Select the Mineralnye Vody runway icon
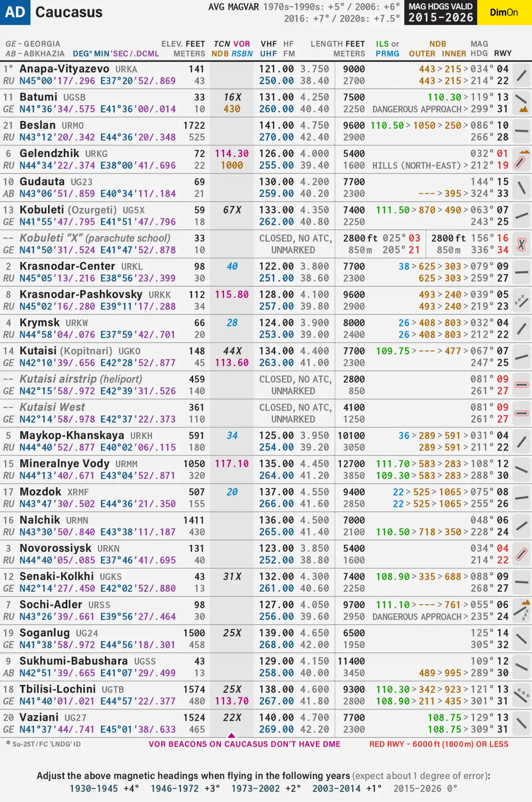 [521, 470]
